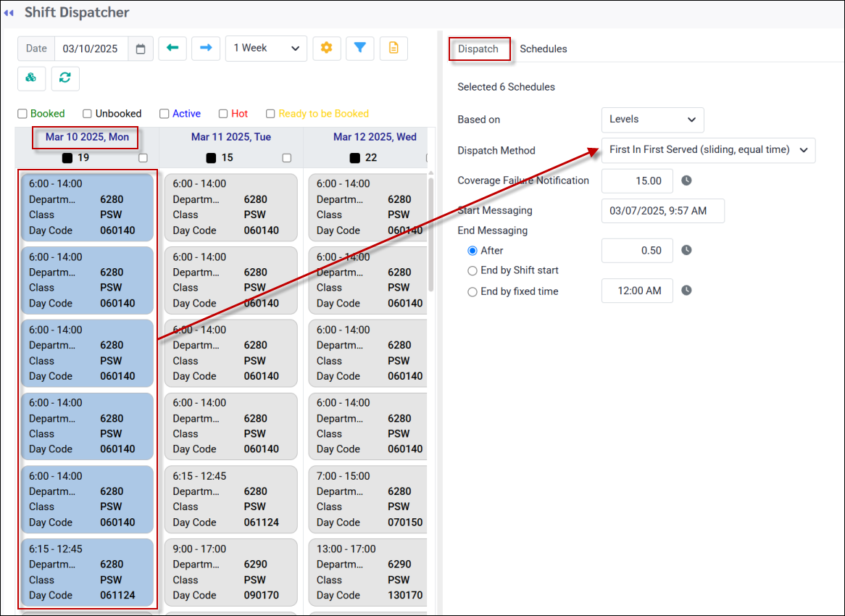The width and height of the screenshot is (845, 616).
Task: Click the Date field 03/10/2025
Action: point(91,49)
